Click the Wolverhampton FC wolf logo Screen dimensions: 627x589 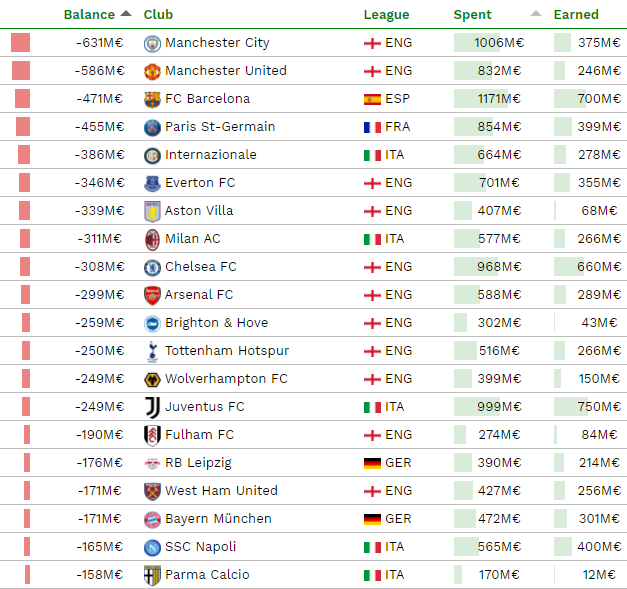tap(152, 379)
